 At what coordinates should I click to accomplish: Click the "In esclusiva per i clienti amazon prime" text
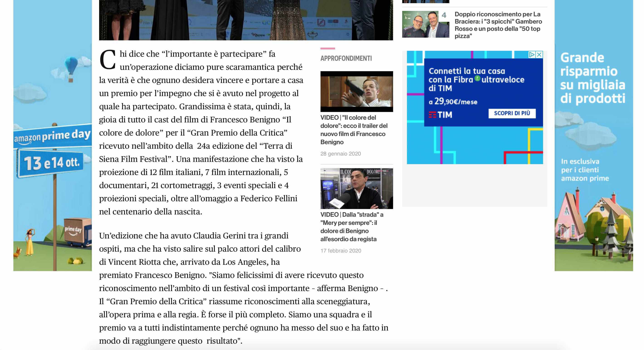[x=585, y=170]
